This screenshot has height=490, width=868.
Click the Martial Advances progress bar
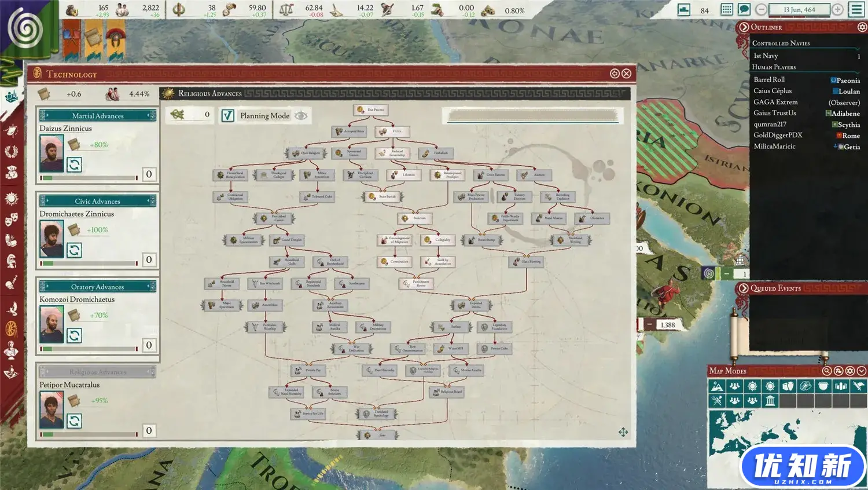89,178
